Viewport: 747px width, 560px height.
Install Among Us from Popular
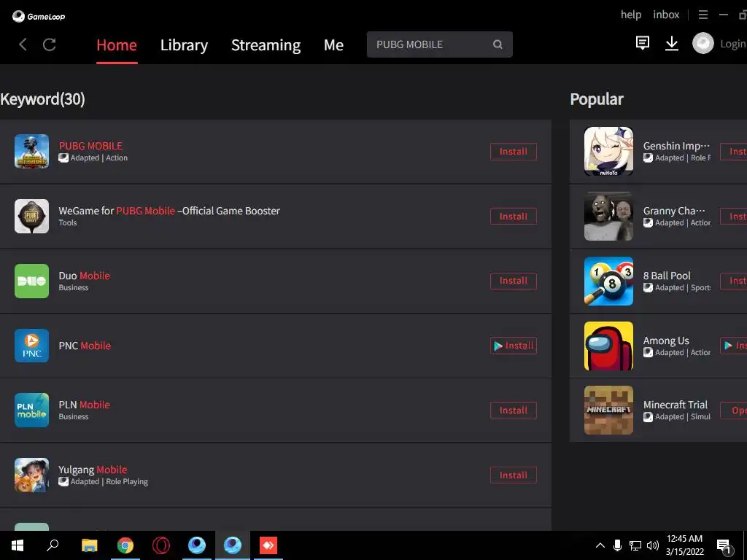coord(734,346)
